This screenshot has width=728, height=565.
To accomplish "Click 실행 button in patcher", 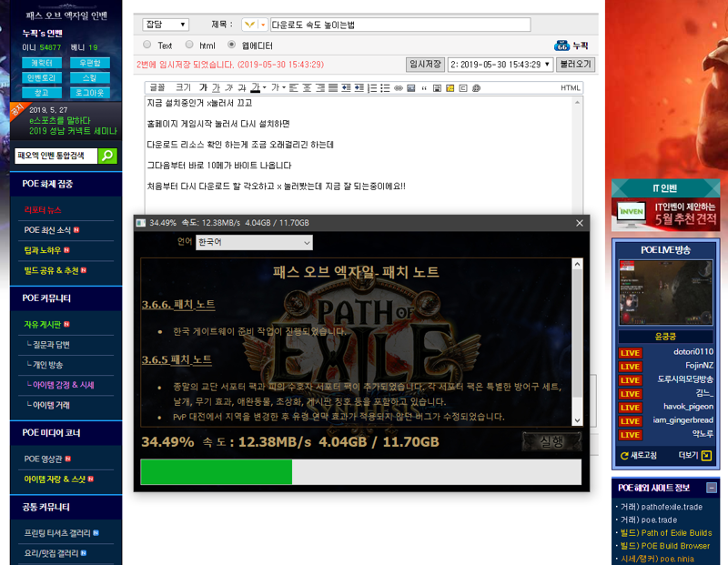I will coord(551,441).
